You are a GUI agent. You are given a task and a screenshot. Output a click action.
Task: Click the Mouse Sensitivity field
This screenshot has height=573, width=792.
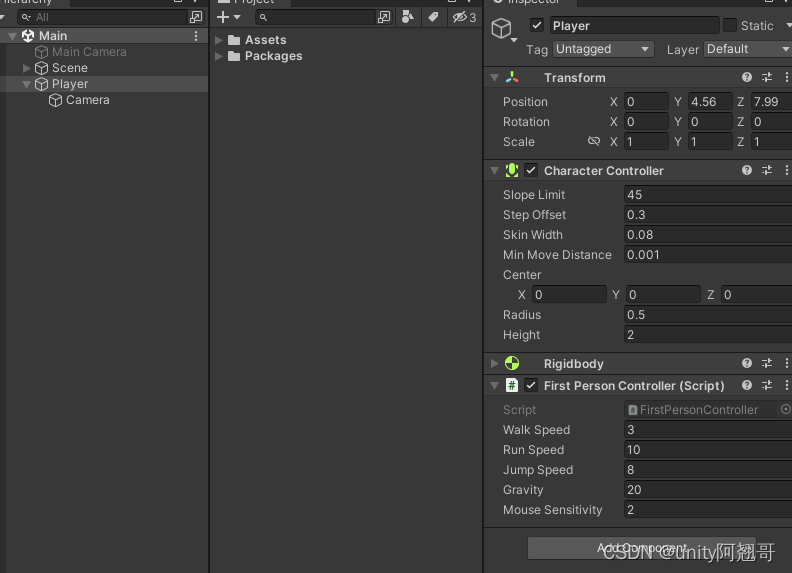(708, 509)
